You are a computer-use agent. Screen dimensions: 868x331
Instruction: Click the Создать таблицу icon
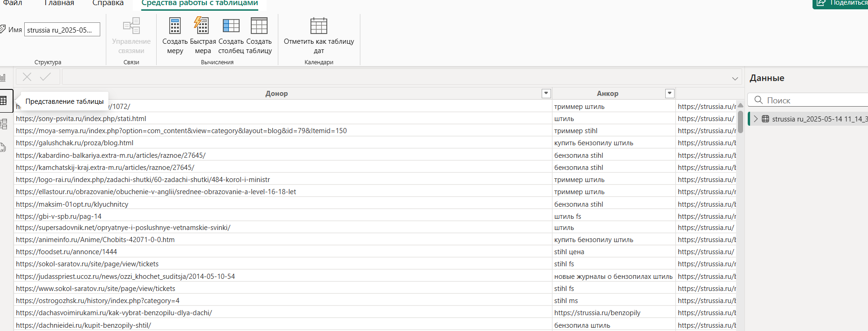(x=259, y=27)
